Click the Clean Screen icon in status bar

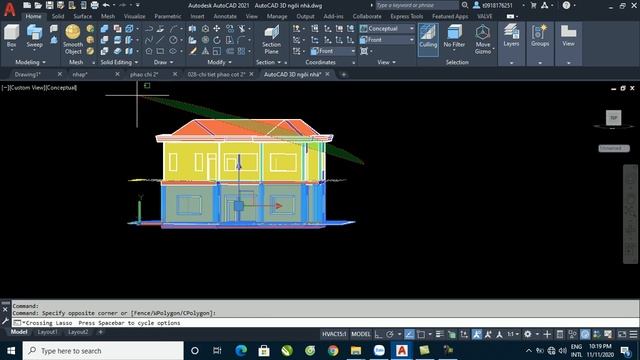pos(622,334)
